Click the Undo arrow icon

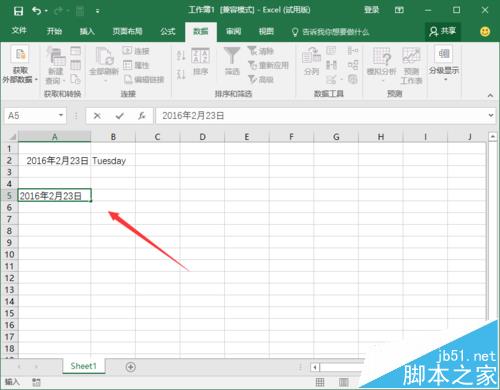click(36, 11)
